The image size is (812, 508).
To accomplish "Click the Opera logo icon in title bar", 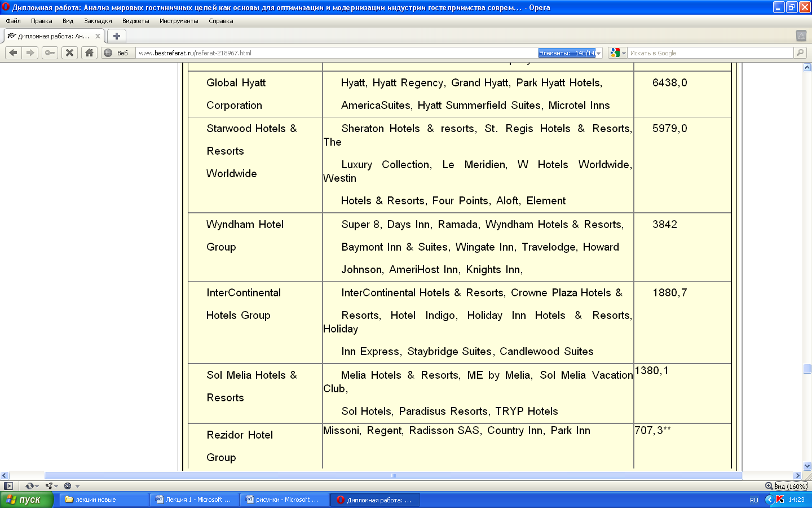I will pyautogui.click(x=6, y=7).
